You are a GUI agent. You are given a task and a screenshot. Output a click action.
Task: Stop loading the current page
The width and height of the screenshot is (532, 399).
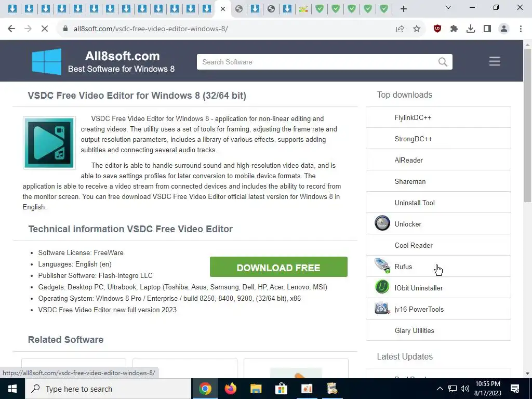click(x=45, y=29)
